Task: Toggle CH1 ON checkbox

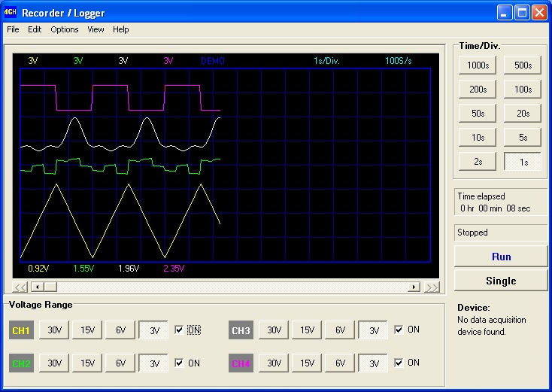Action: (x=179, y=330)
